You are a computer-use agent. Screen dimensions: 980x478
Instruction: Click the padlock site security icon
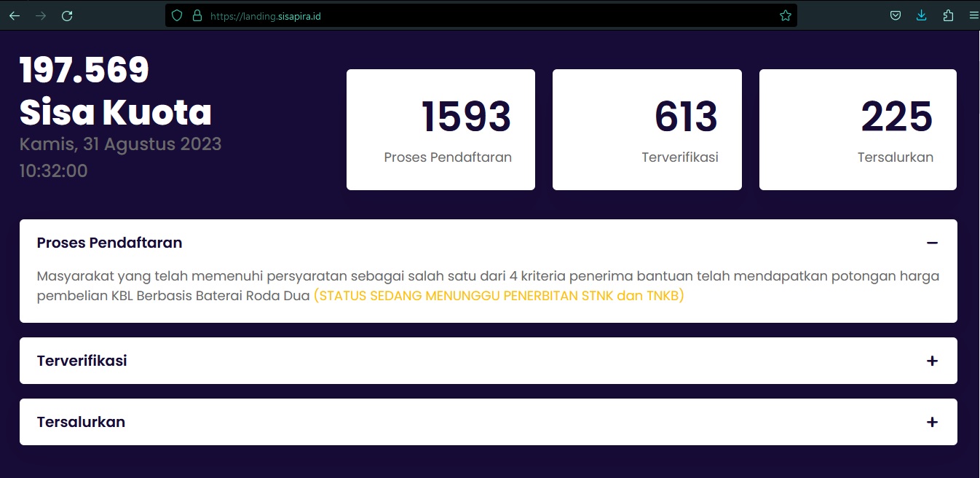pos(197,15)
